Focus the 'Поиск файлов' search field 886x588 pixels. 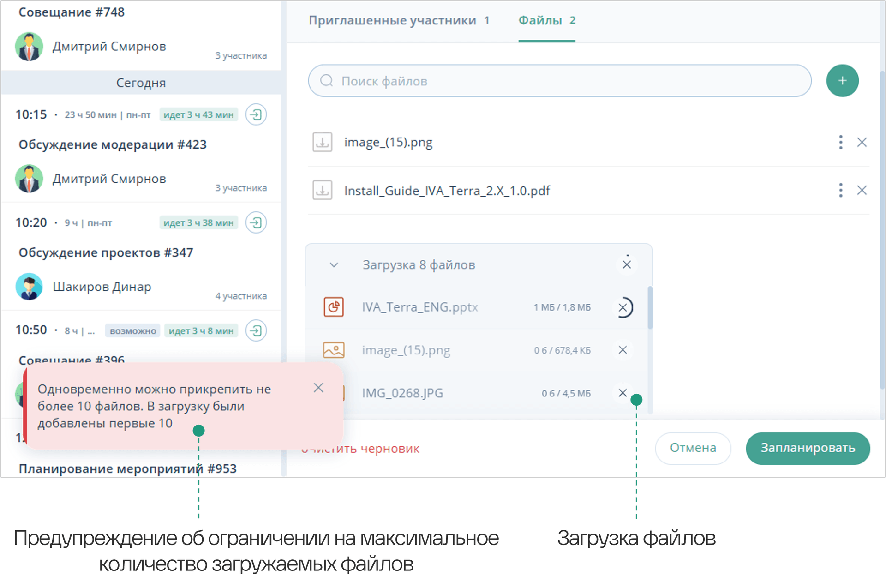tap(560, 81)
